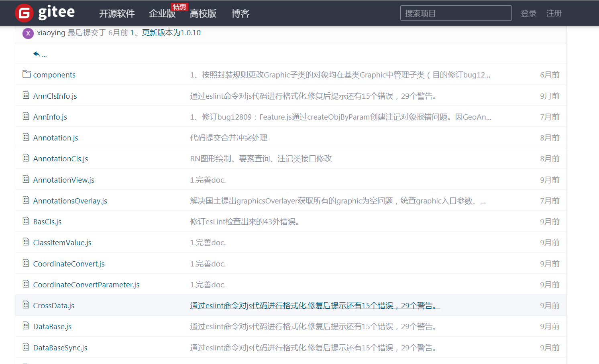Viewport: 599px width, 364px height.
Task: Open commit message 解决国土提出graphicsOverlayer
Action: pos(338,201)
